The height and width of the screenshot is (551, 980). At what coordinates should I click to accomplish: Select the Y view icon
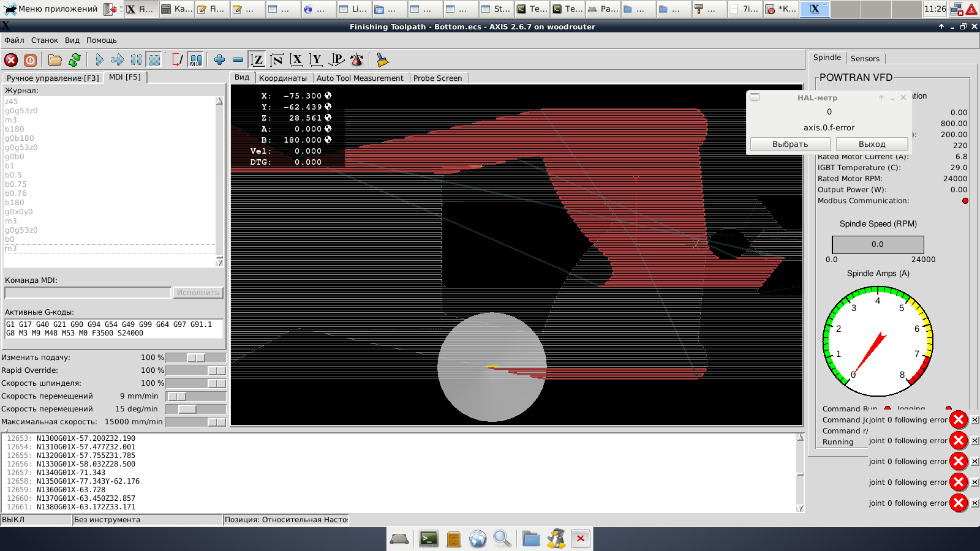coord(316,60)
